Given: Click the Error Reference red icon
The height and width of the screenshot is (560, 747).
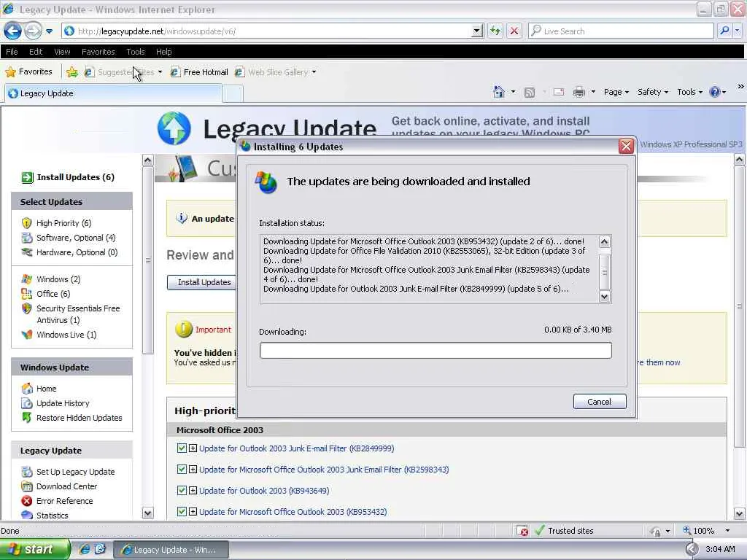Looking at the screenshot, I should tap(27, 501).
